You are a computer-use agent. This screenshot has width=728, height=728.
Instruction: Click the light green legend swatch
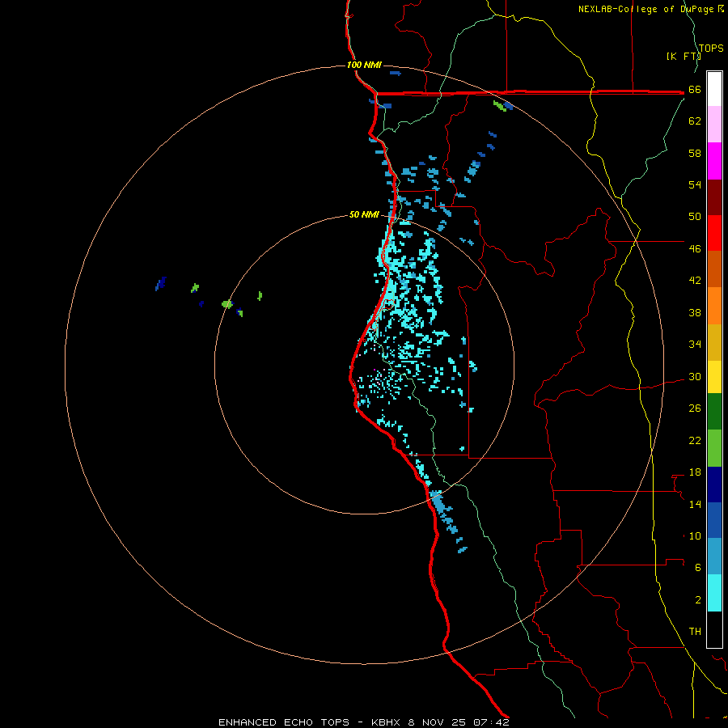pyautogui.click(x=714, y=448)
